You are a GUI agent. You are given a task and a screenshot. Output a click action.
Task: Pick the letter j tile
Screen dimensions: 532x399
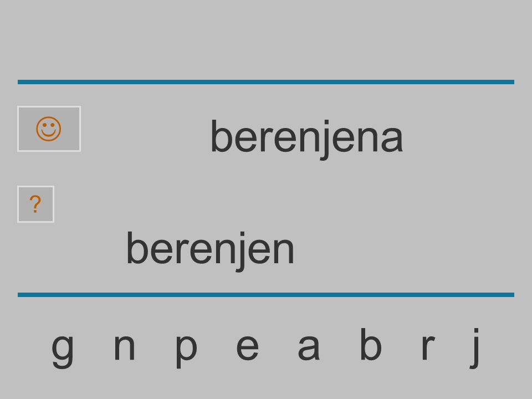point(475,348)
